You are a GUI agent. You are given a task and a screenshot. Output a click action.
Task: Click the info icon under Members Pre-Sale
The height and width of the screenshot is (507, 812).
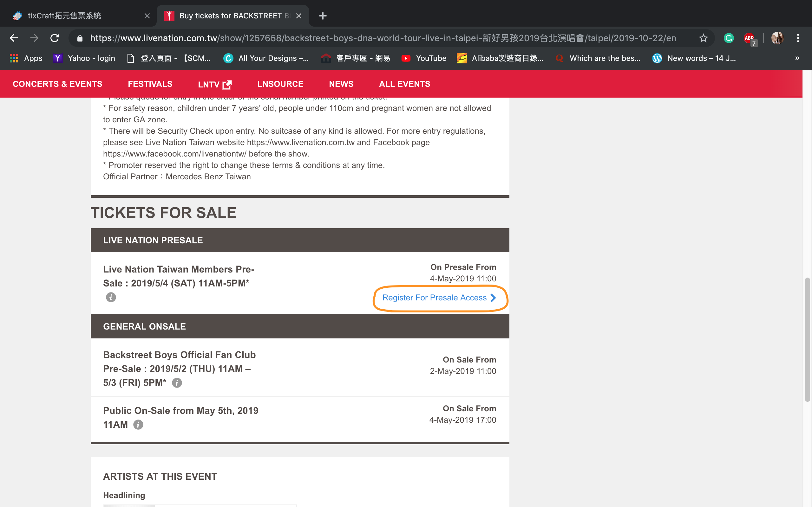tap(111, 297)
